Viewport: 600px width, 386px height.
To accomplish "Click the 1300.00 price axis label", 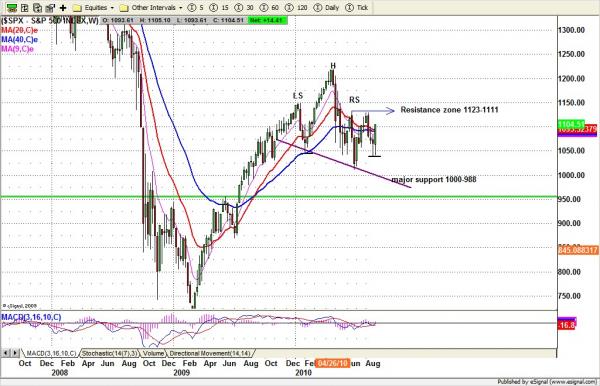I will coord(571,30).
